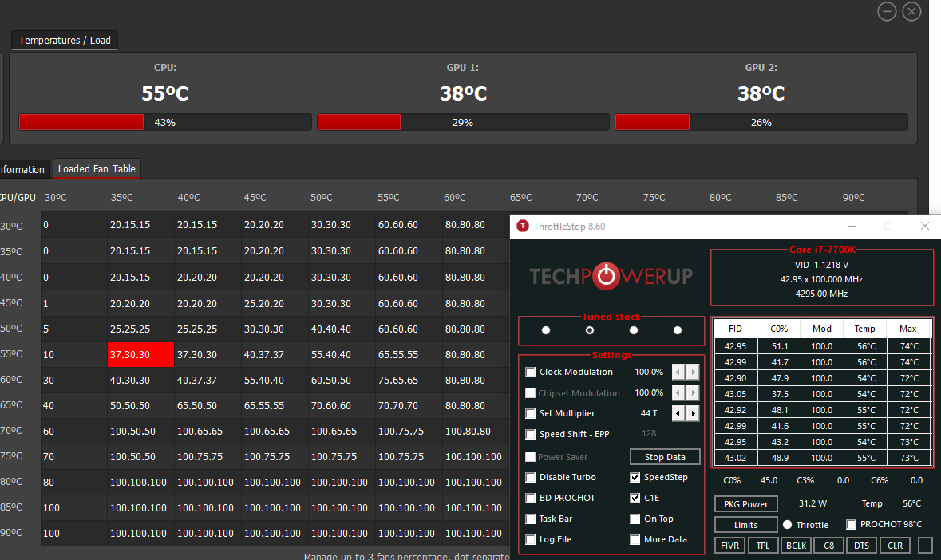Toggle Speed Shift - EPP checkbox

click(x=531, y=435)
